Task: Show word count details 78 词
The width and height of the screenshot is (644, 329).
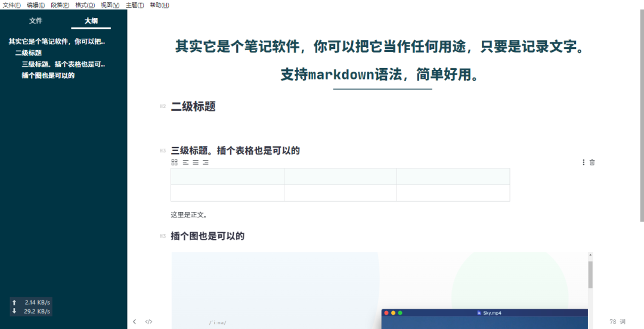Action: click(x=617, y=322)
